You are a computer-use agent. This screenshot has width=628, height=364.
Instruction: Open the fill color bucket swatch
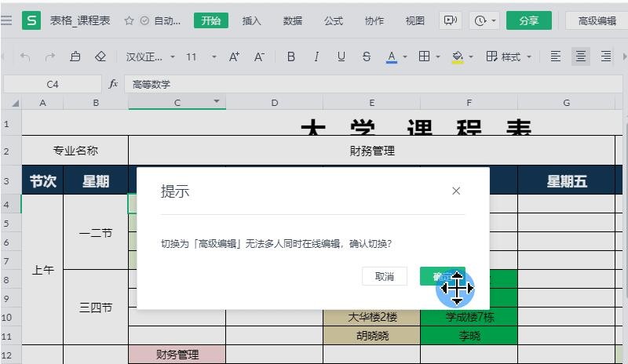[x=458, y=56]
